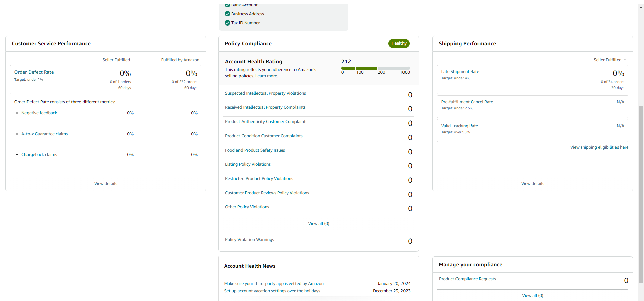Open Order Defect Rate link
644x301 pixels.
(x=34, y=72)
